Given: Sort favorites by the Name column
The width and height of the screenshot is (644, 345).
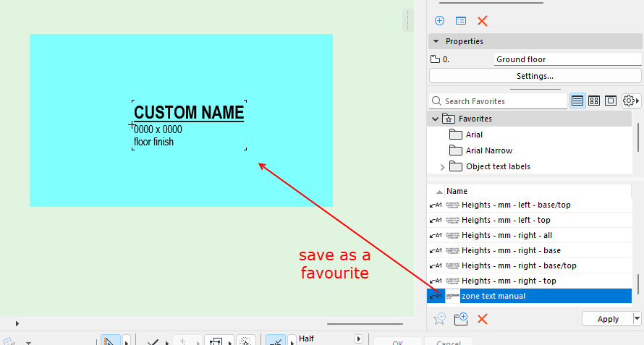Looking at the screenshot, I should click(457, 191).
